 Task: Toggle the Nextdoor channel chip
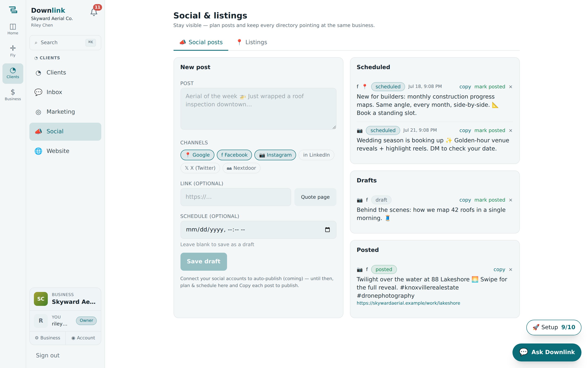click(241, 168)
